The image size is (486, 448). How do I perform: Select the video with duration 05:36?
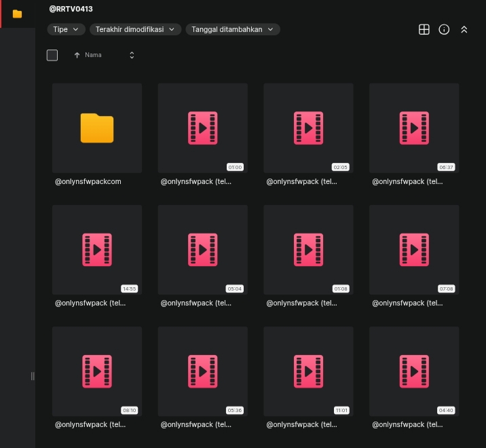pyautogui.click(x=203, y=371)
